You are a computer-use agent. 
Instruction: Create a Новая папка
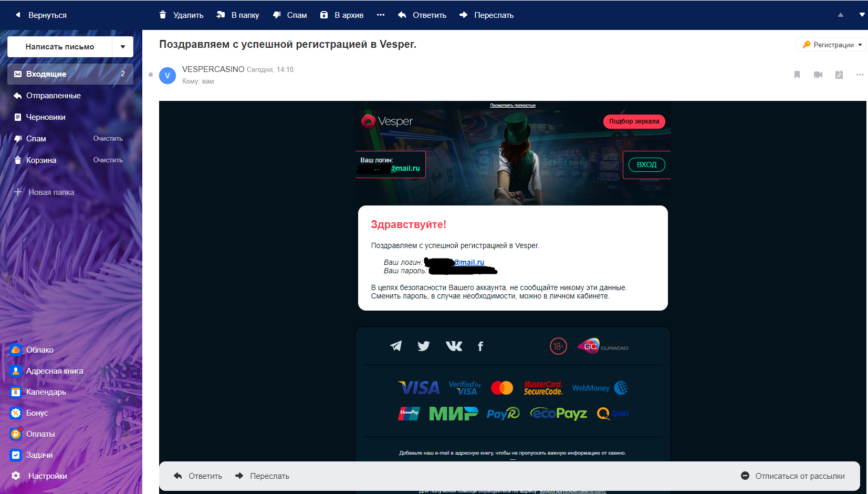44,192
